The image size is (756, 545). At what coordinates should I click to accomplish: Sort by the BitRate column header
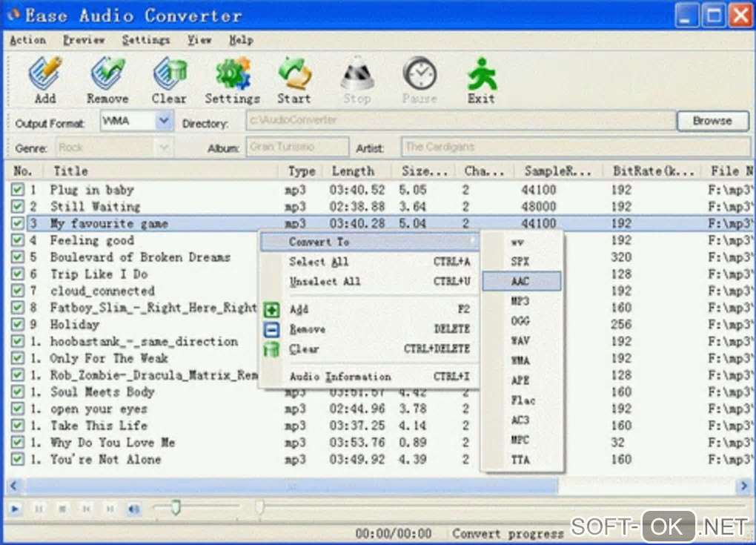coord(653,171)
